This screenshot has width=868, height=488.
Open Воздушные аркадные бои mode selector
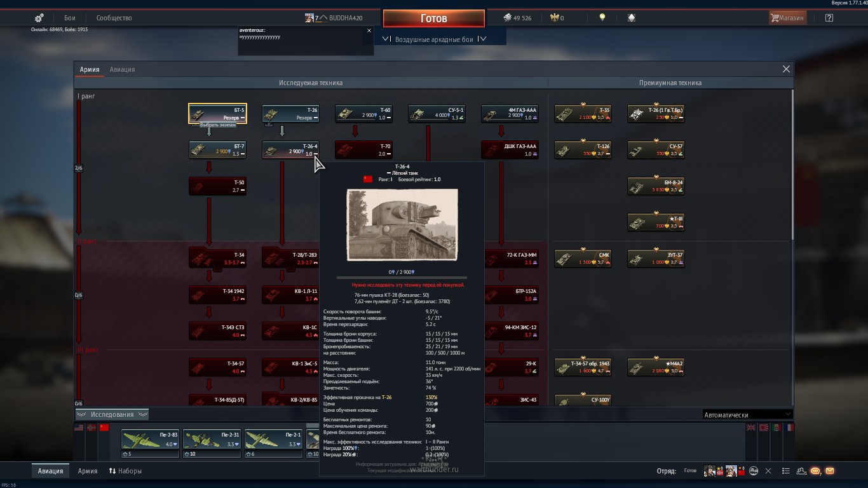click(x=434, y=39)
